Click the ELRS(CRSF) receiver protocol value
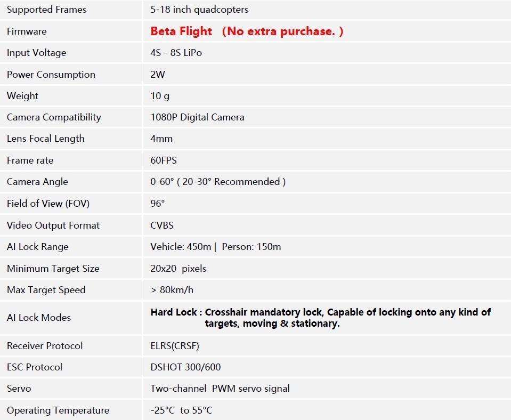Image resolution: width=511 pixels, height=420 pixels. tap(175, 346)
